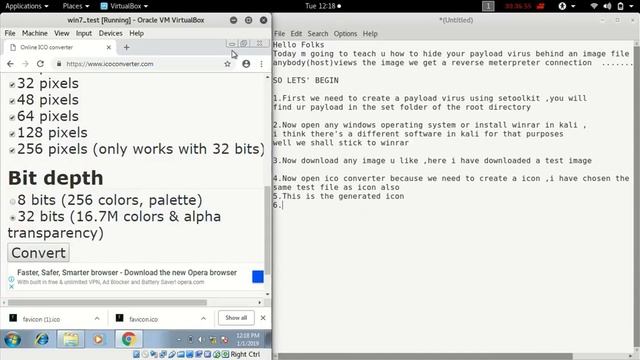The image size is (640, 360).
Task: Open the VirtualBox app menu in top panel
Action: pos(124,6)
